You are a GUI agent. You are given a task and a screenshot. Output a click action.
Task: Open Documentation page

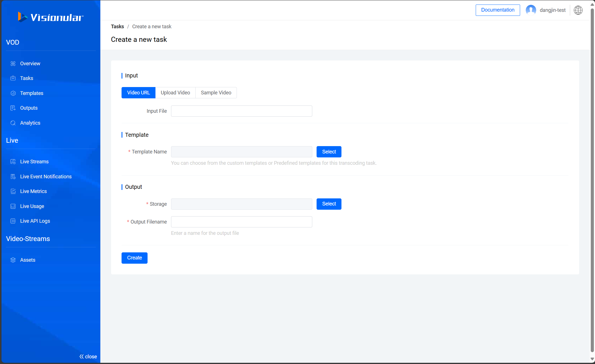[498, 10]
